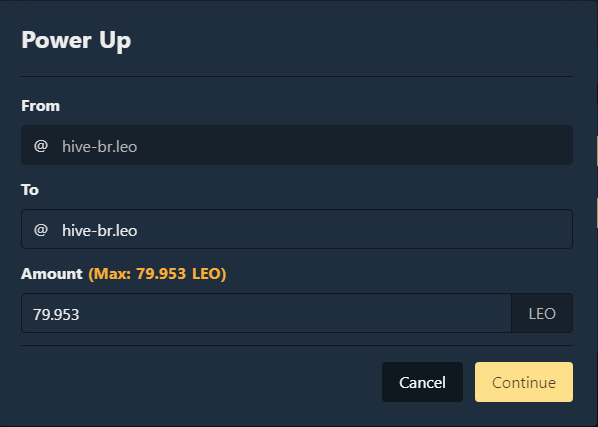Image resolution: width=598 pixels, height=427 pixels.
Task: Click the @ symbol in From field
Action: (41, 146)
